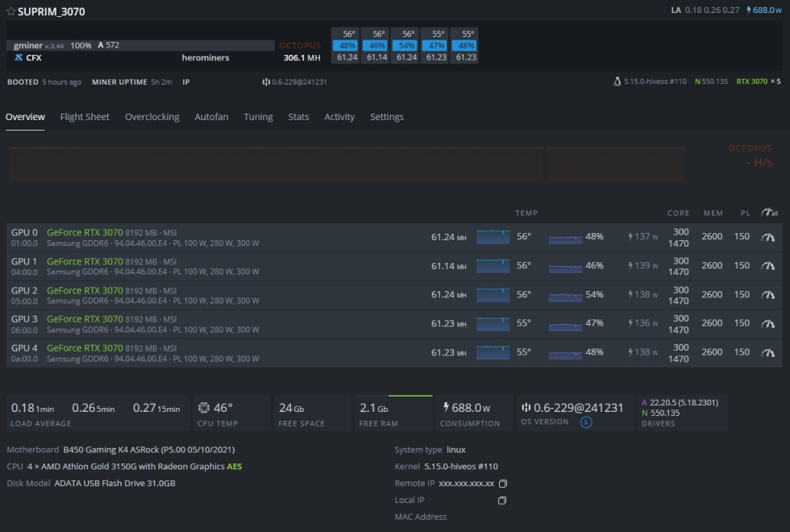The width and height of the screenshot is (790, 532).
Task: Select the top GPU card showing 54% fan
Action: [406, 45]
